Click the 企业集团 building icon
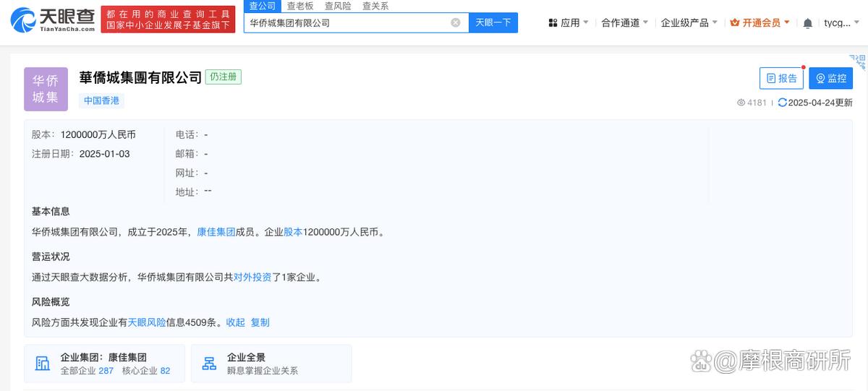This screenshot has width=868, height=391. click(x=43, y=364)
